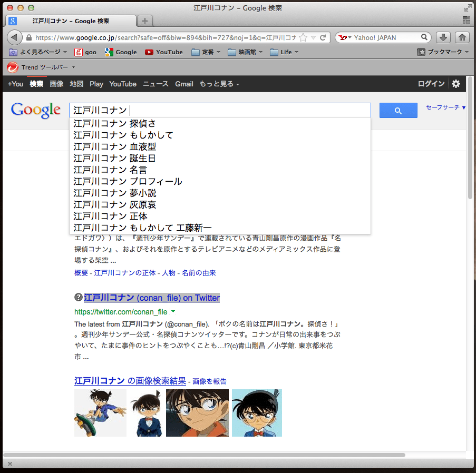
Task: Click the browser address bar URL
Action: [166, 37]
